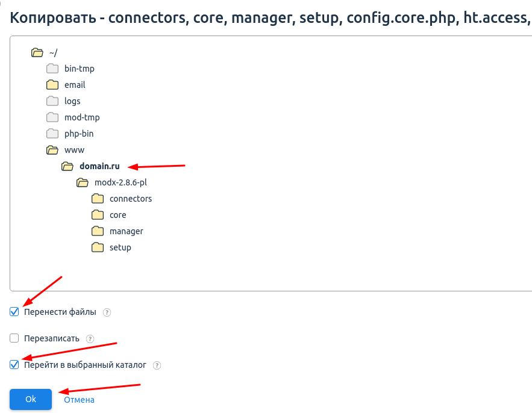Click the connectors folder icon
532x413 pixels.
[x=98, y=199]
